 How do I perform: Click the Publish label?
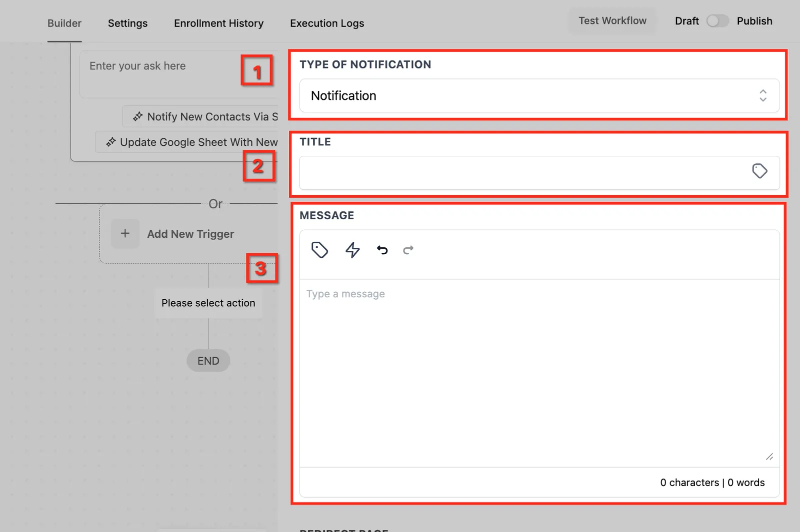pyautogui.click(x=754, y=21)
